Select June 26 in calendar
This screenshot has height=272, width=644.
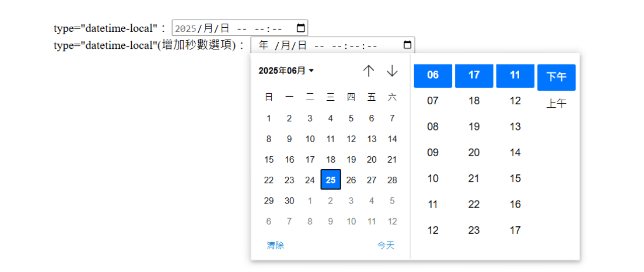tap(351, 180)
